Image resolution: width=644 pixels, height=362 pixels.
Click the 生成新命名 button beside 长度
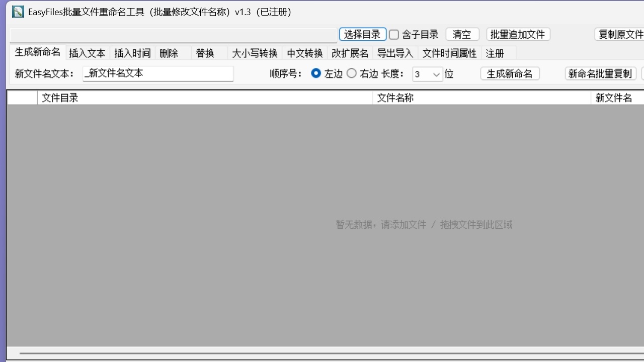(x=510, y=73)
